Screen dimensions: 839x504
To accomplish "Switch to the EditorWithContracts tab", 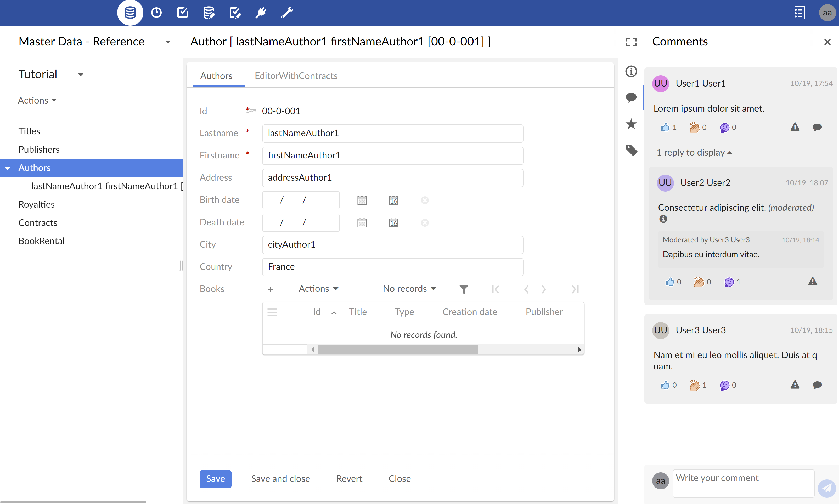I will pos(295,76).
